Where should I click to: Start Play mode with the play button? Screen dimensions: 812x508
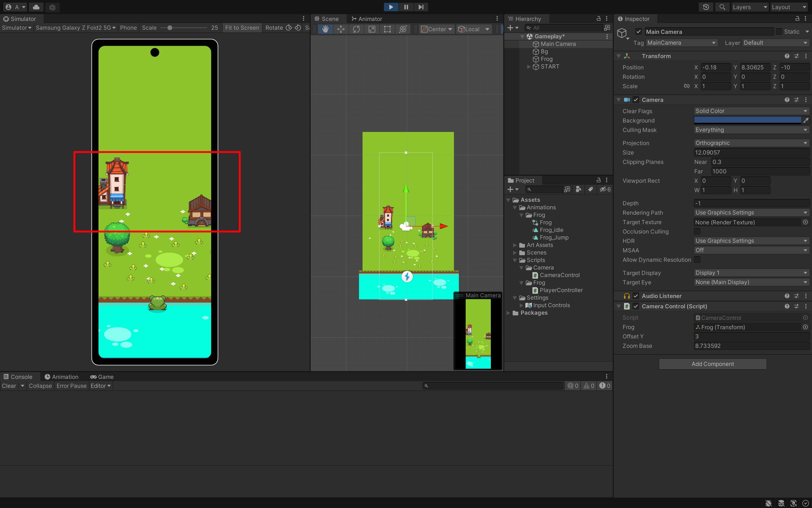(391, 7)
